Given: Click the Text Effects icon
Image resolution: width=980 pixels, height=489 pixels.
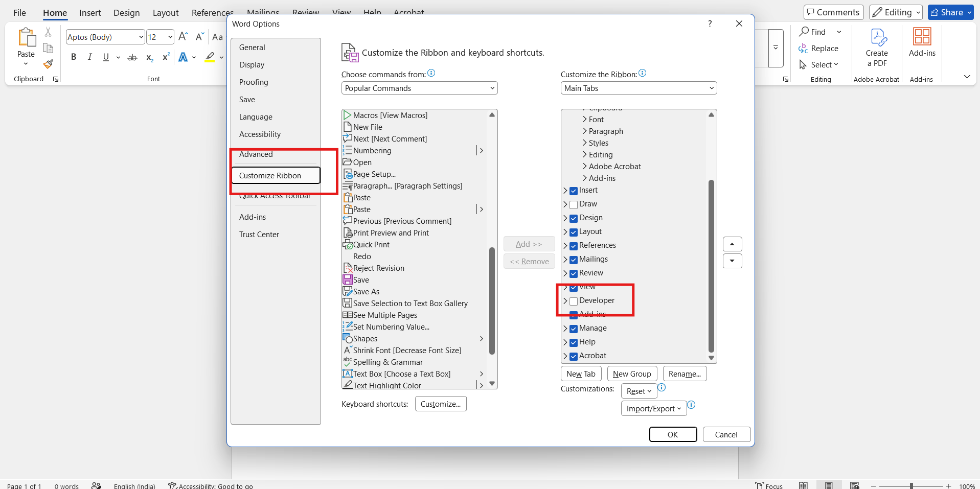Looking at the screenshot, I should 183,57.
